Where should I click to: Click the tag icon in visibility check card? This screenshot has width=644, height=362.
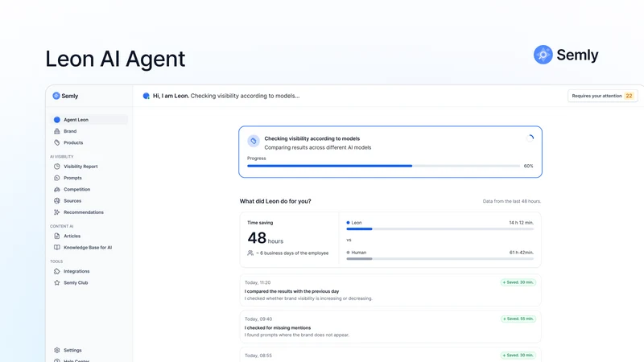coord(254,142)
